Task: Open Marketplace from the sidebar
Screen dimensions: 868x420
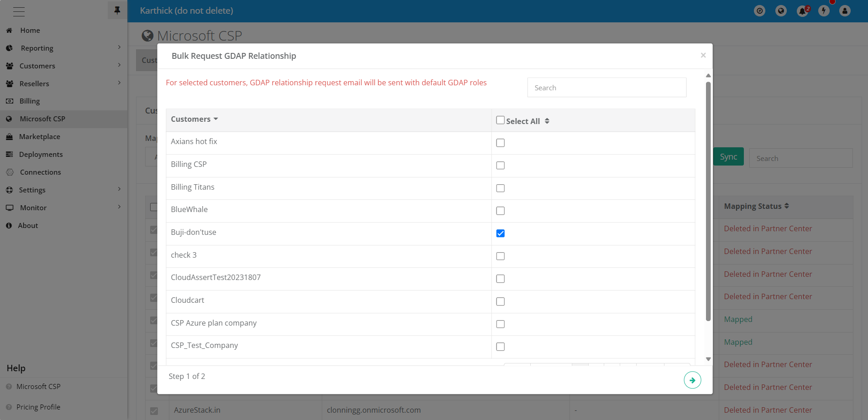Action: (40, 136)
